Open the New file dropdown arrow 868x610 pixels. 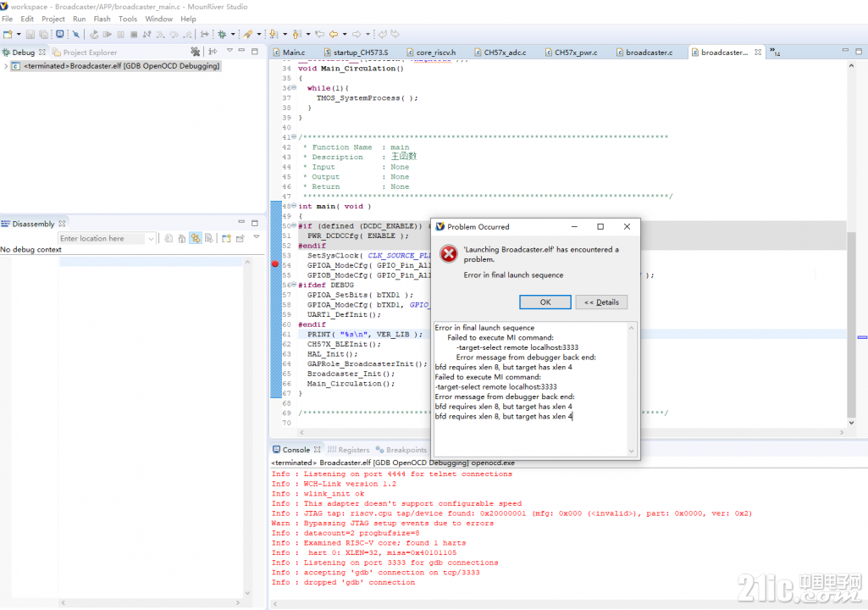(19, 35)
